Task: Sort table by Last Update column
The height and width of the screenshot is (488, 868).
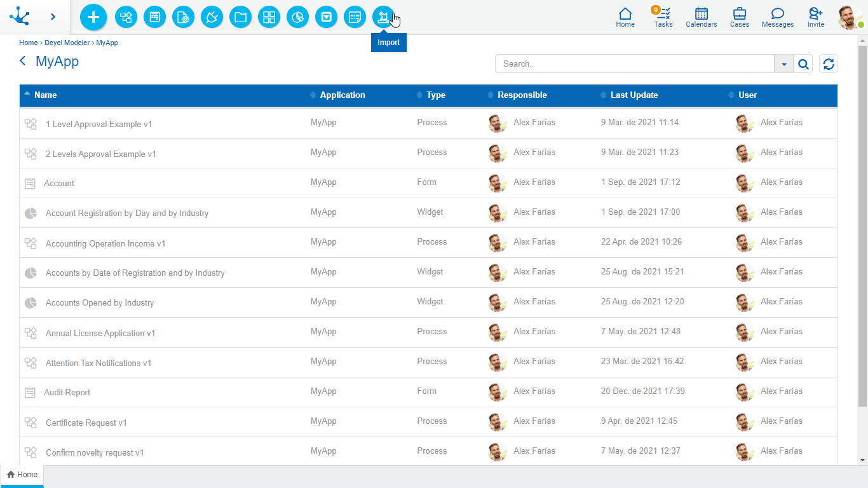Action: tap(634, 95)
